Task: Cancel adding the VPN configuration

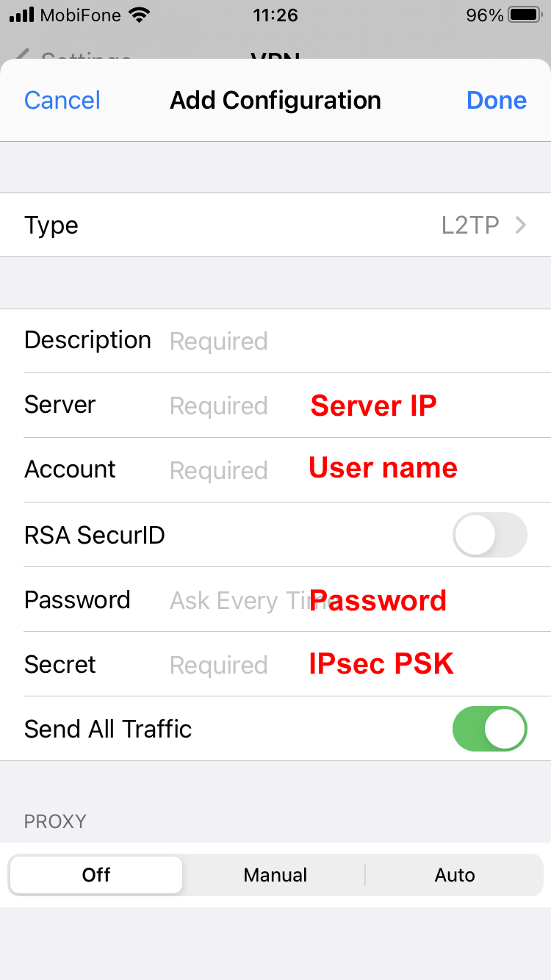Action: click(62, 100)
